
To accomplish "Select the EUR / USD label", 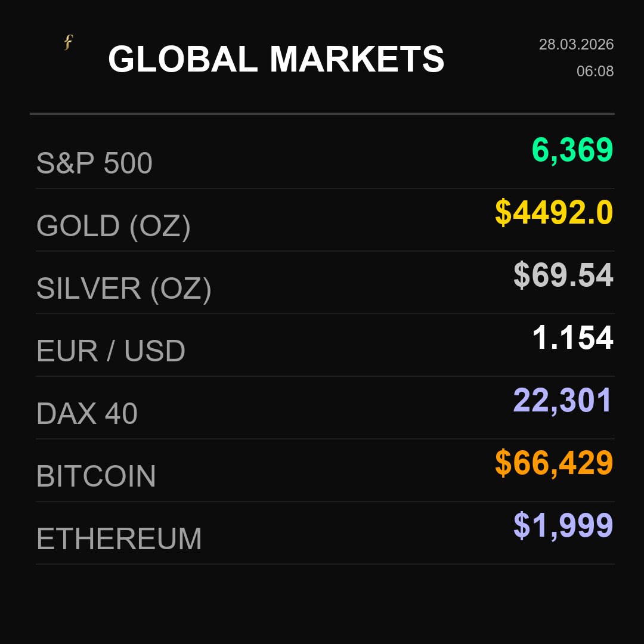I will pyautogui.click(x=110, y=351).
